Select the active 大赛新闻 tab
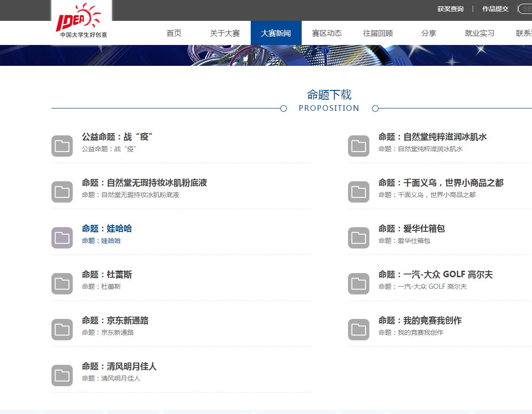Image resolution: width=532 pixels, height=414 pixels. click(x=276, y=33)
